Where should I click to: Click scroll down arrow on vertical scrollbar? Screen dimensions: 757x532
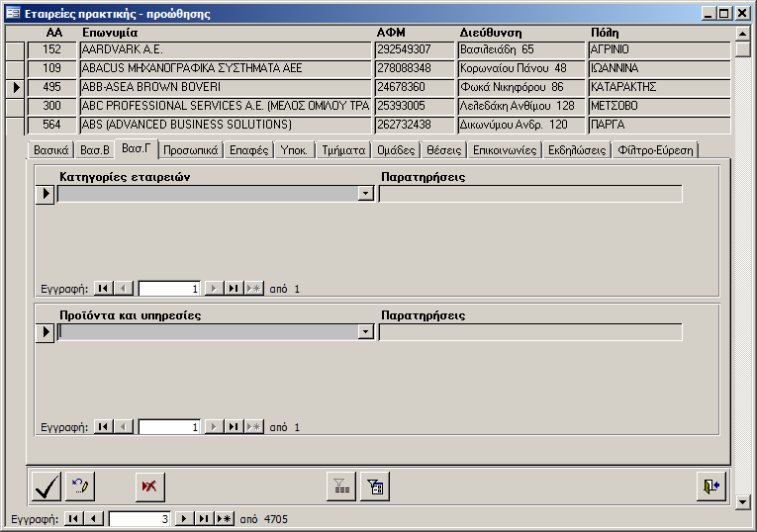743,502
